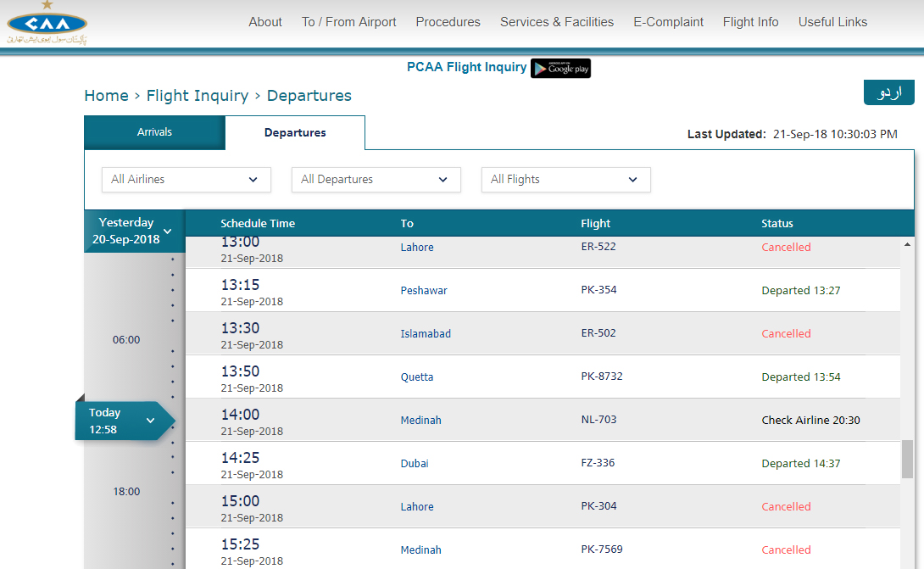Click the Departures breadcrumb
The height and width of the screenshot is (569, 924).
pyautogui.click(x=309, y=96)
